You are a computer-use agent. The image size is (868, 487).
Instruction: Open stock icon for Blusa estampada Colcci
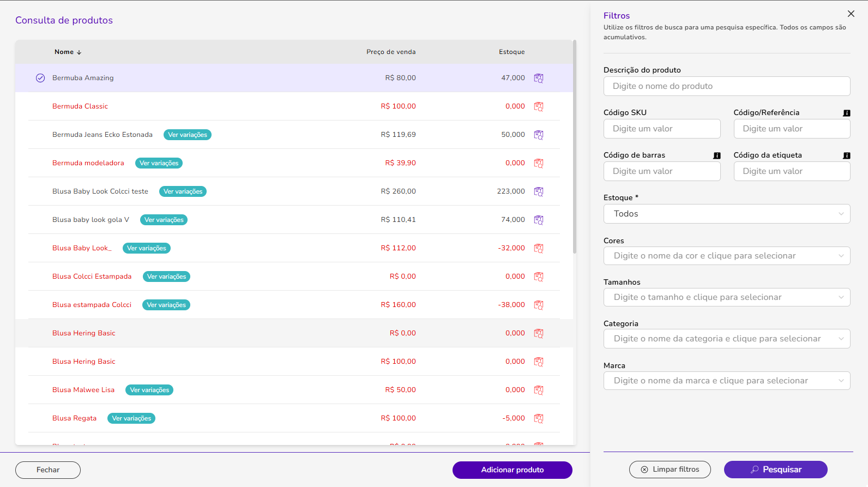click(x=539, y=305)
